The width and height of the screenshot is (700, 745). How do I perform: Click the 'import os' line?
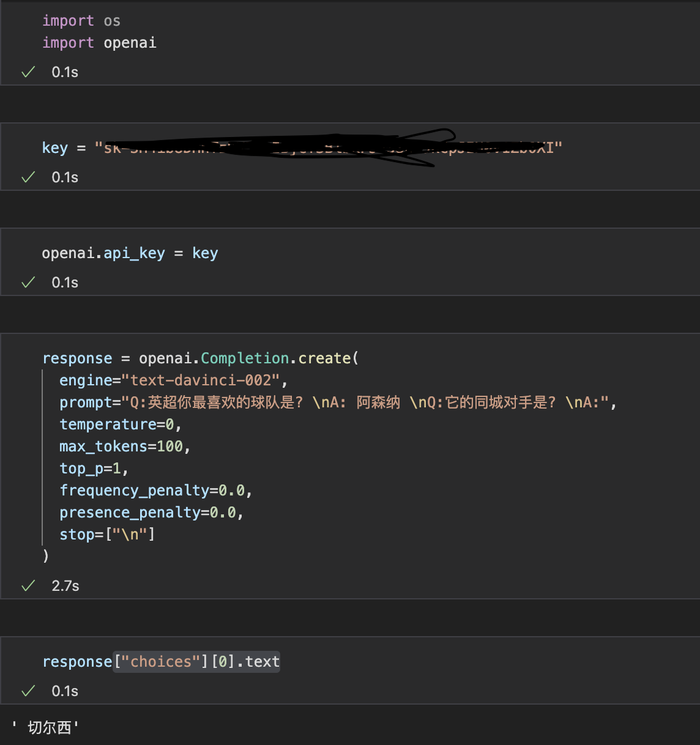(x=81, y=21)
